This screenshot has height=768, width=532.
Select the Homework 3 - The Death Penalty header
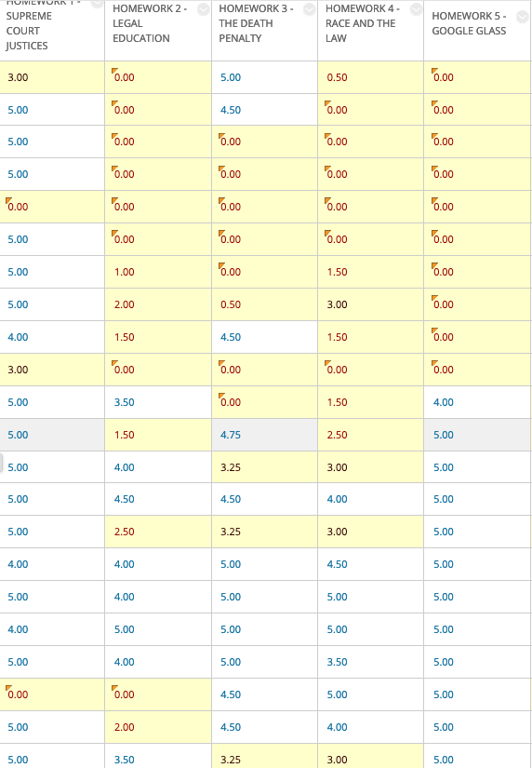(256, 23)
